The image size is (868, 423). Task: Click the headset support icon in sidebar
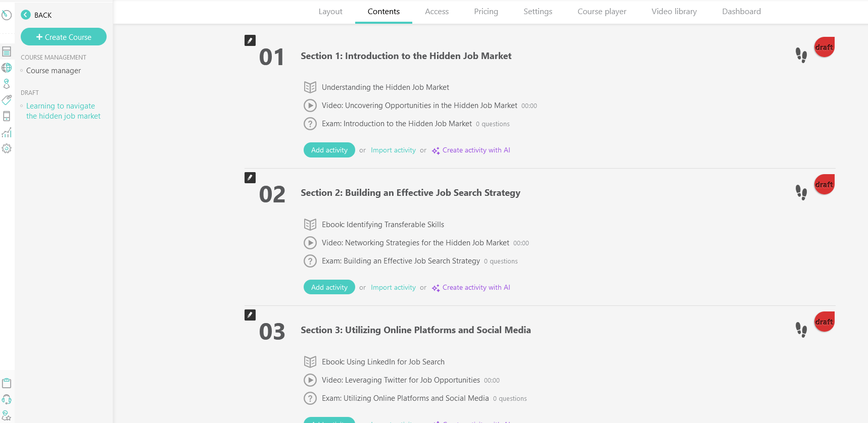point(7,399)
